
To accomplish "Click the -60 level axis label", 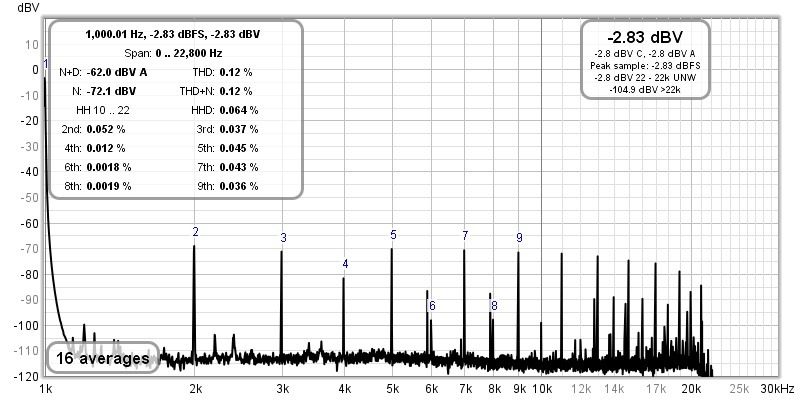I will (31, 223).
